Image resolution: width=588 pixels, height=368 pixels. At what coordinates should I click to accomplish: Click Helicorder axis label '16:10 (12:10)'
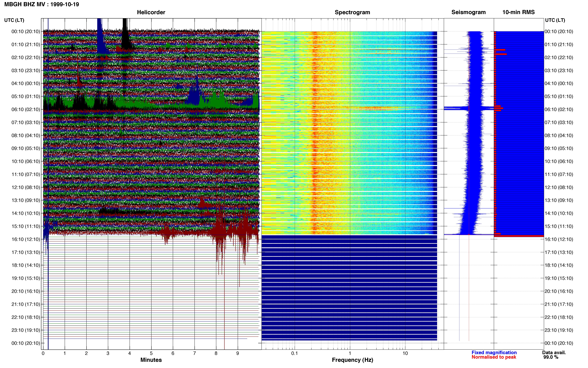[x=26, y=239]
